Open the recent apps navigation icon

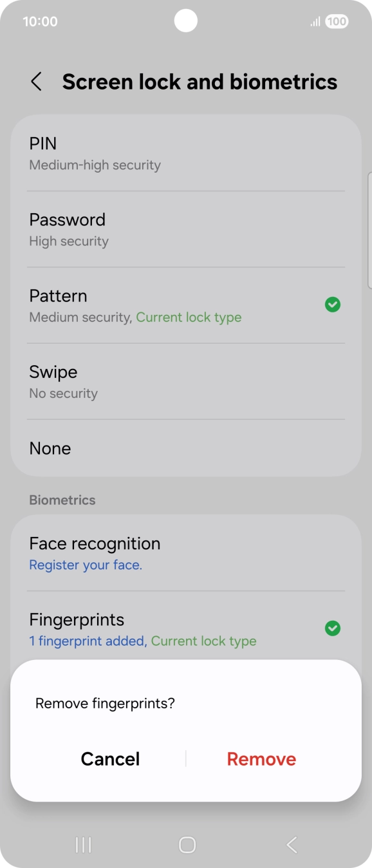point(84,845)
